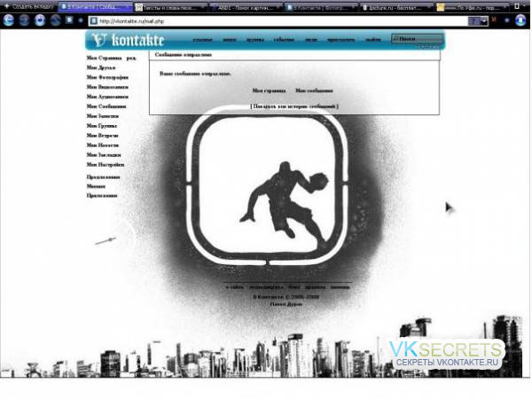Open Мои Новости in the sidebar
Viewport: 532px width, 399px height.
(103, 145)
